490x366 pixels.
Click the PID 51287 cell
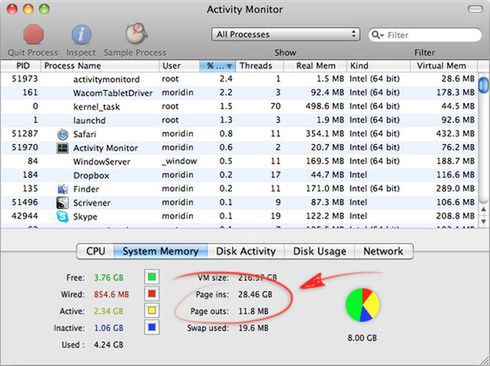pos(25,134)
